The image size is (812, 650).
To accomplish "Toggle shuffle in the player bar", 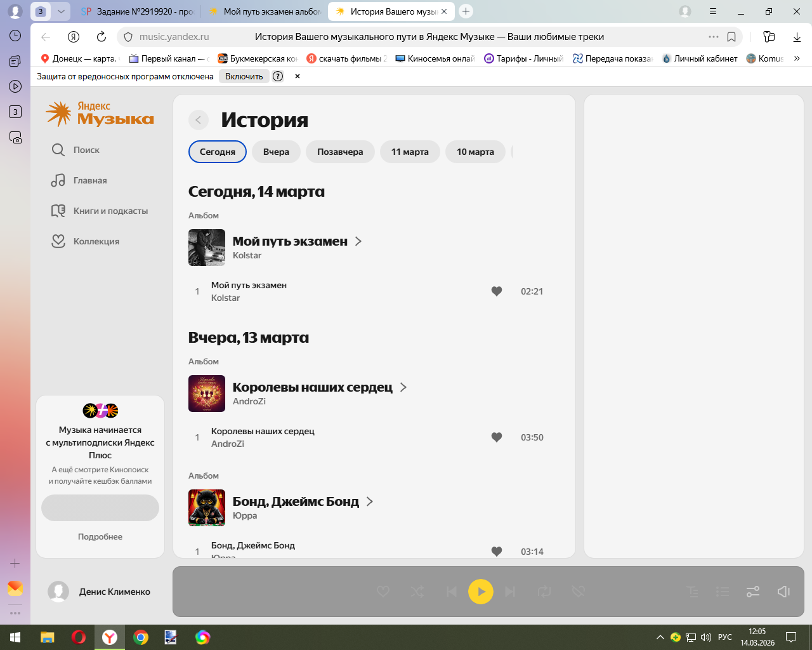I will (x=417, y=592).
